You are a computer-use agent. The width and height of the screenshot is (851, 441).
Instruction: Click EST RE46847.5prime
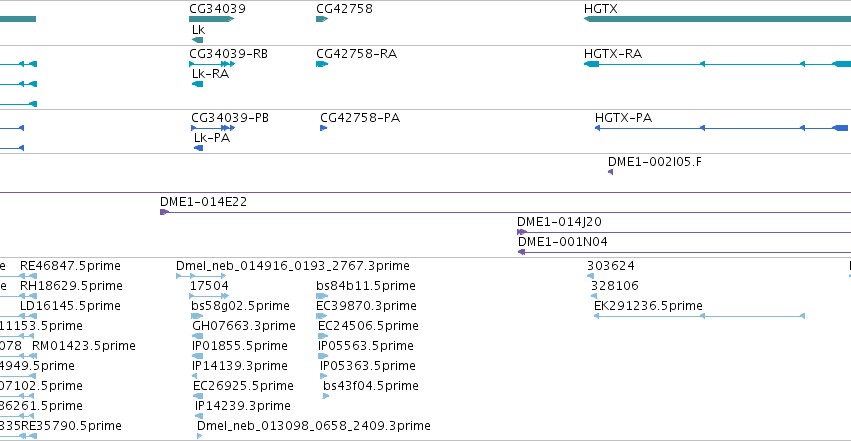click(x=70, y=266)
